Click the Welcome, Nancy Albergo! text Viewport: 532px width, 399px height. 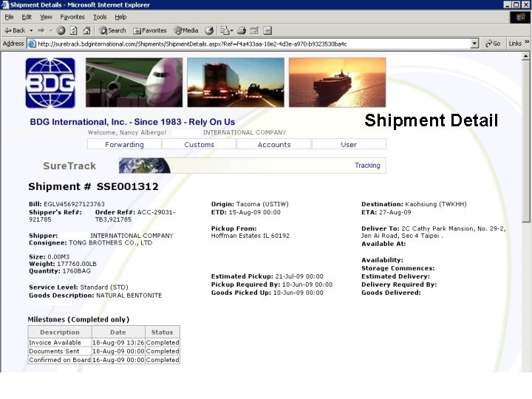[127, 132]
